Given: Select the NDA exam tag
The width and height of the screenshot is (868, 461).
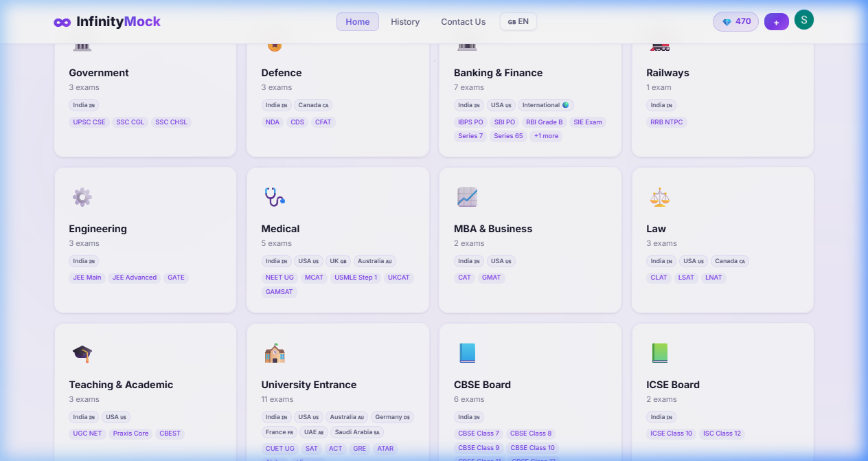Looking at the screenshot, I should click(x=273, y=122).
